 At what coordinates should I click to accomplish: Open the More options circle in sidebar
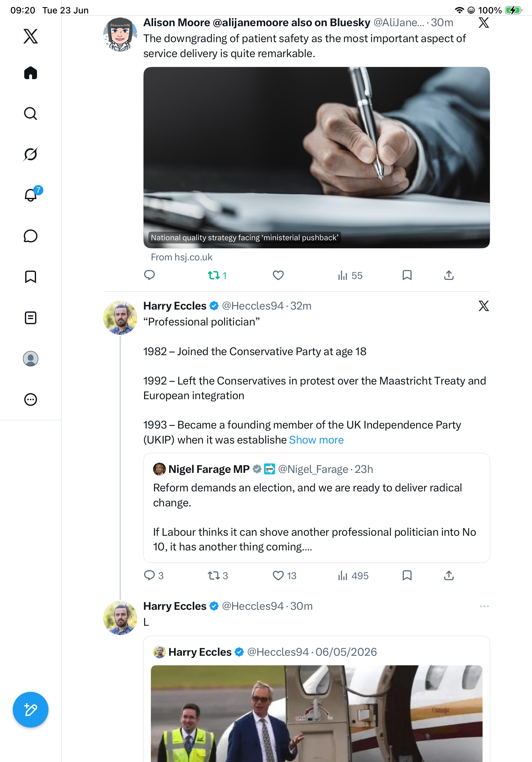pyautogui.click(x=31, y=400)
